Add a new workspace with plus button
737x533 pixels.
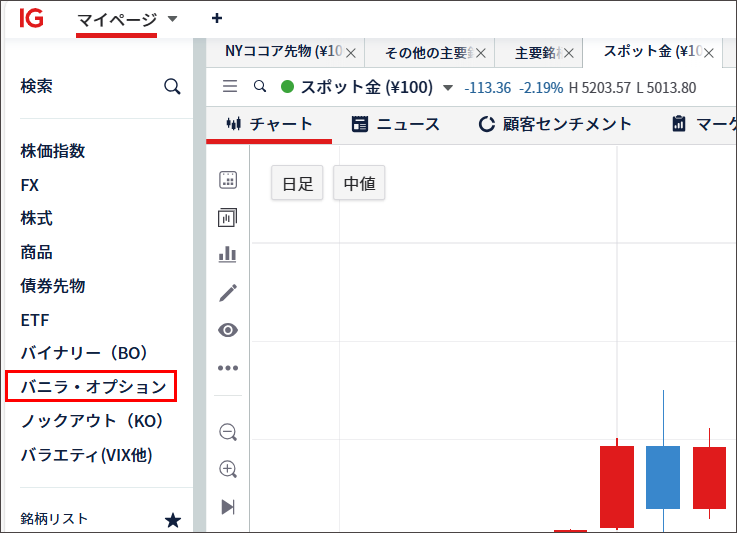pyautogui.click(x=217, y=18)
